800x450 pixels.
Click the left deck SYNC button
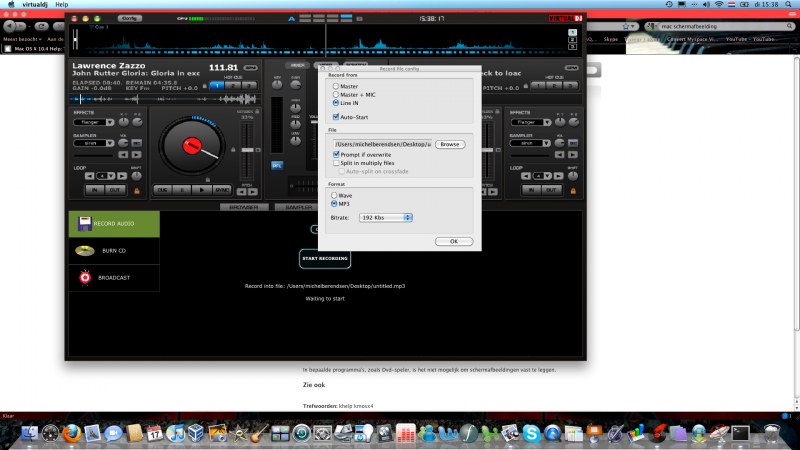(x=222, y=190)
